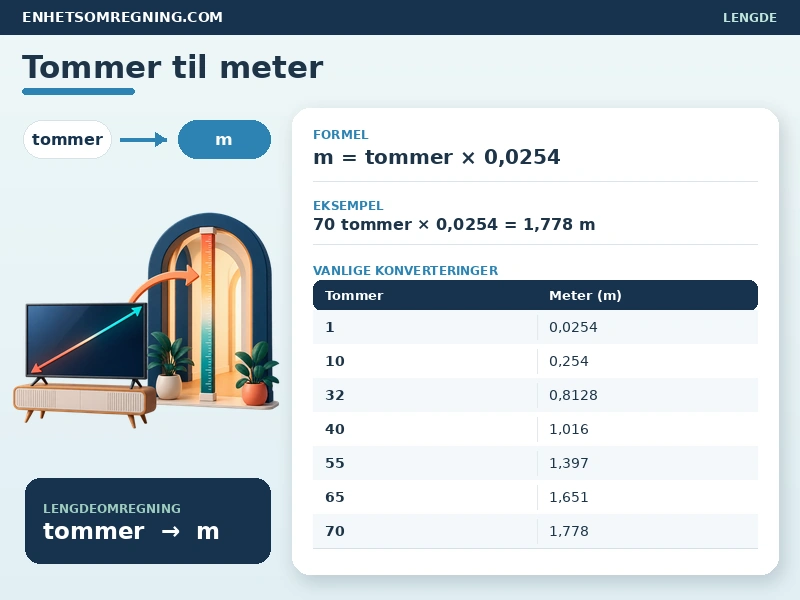
Task: Click the table cell '32' tommer
Action: 335,395
